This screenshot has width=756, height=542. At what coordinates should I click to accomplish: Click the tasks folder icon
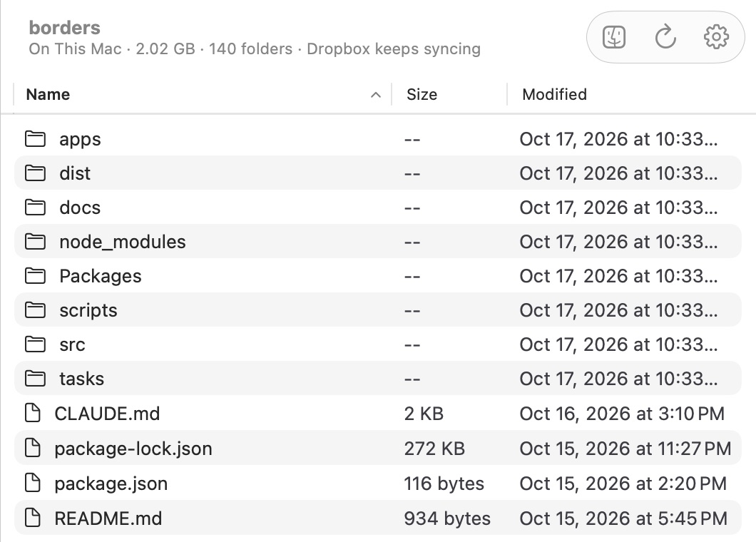35,379
